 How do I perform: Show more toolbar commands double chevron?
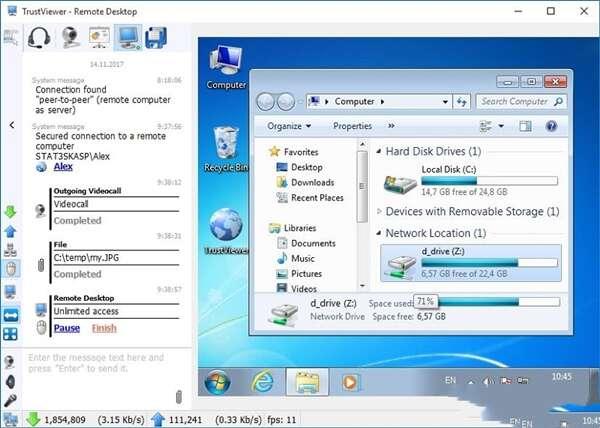pos(391,126)
